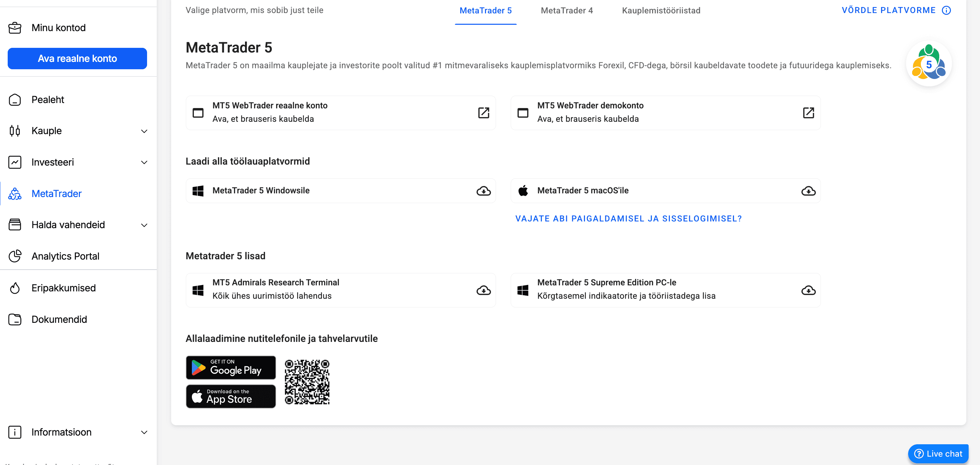Expand the Halda vahendeid chevron

pos(144,225)
